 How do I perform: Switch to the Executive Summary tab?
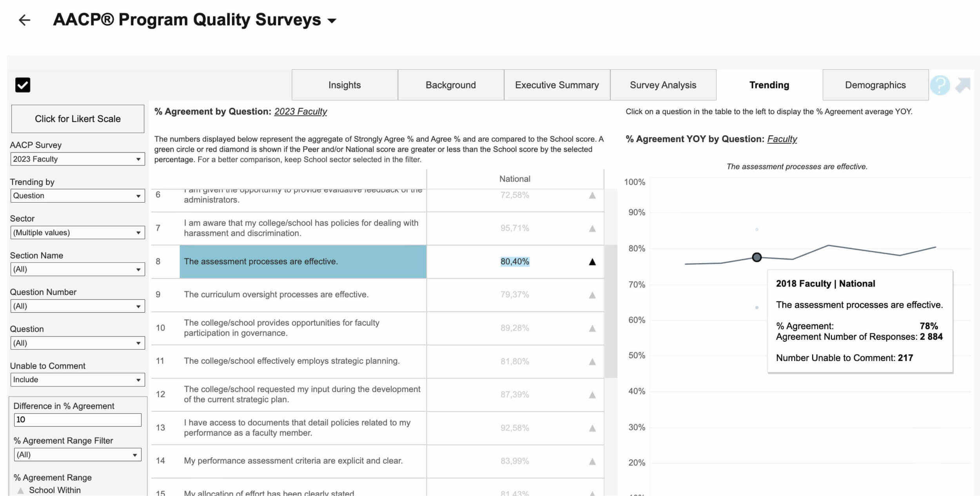[x=557, y=85]
